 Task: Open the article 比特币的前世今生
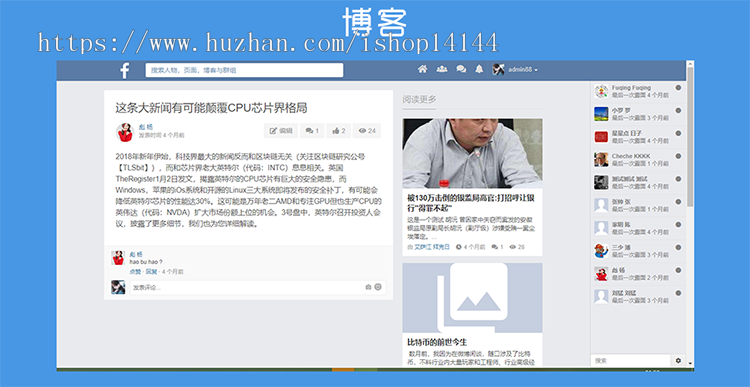tap(437, 343)
